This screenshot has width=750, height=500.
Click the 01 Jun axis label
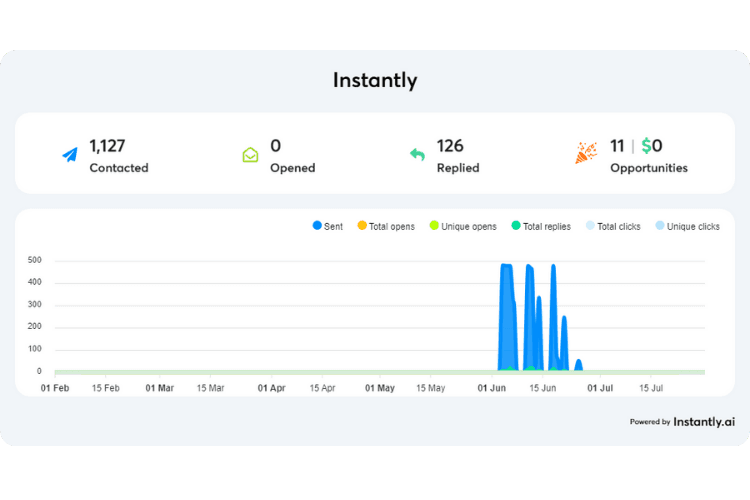pyautogui.click(x=492, y=388)
